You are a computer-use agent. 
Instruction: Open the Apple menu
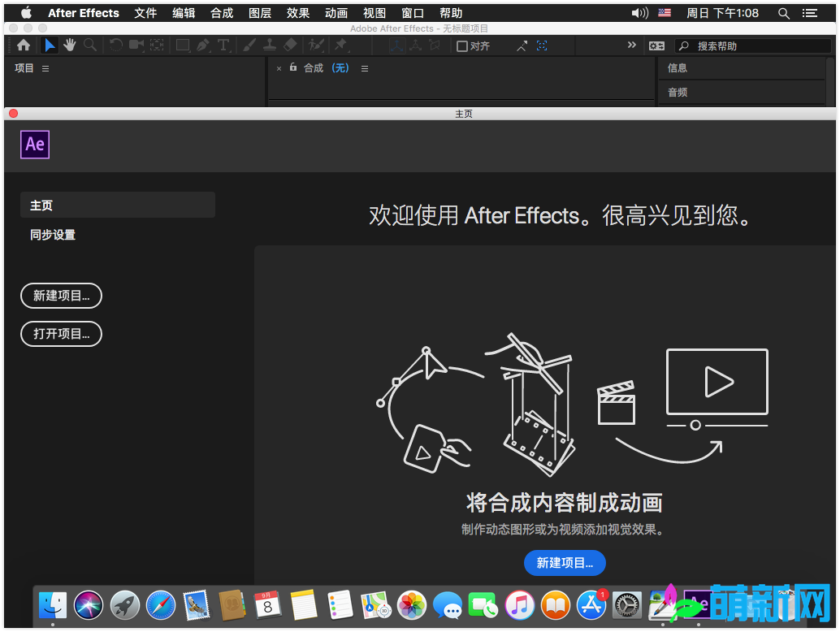point(26,13)
